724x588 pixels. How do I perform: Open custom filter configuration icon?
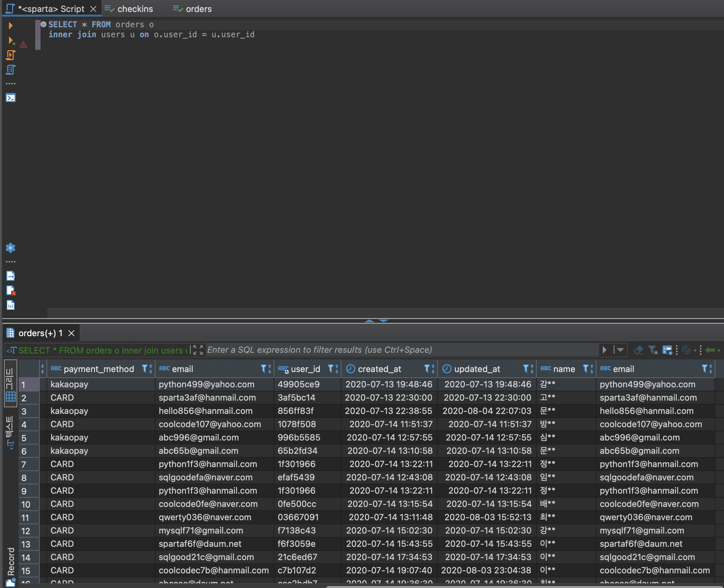point(667,350)
